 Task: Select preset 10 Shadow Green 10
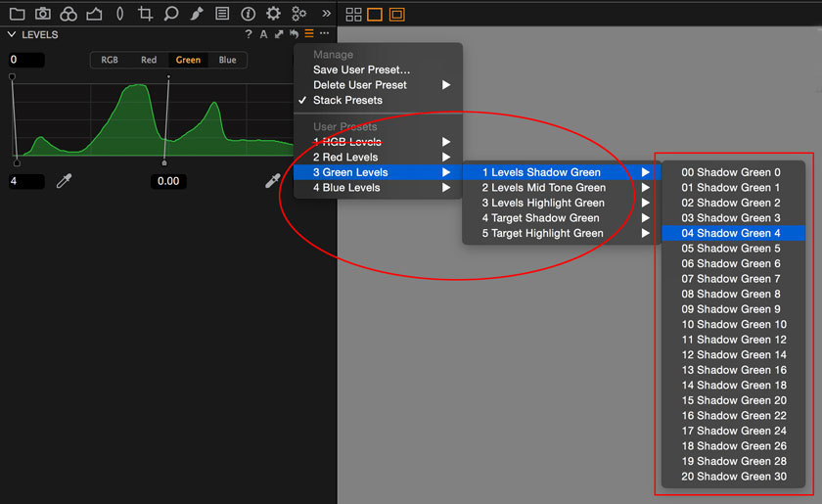733,324
